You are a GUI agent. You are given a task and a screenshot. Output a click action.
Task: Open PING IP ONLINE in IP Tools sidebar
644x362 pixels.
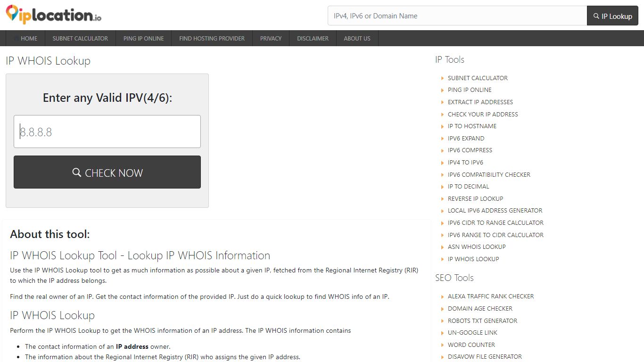pos(470,90)
